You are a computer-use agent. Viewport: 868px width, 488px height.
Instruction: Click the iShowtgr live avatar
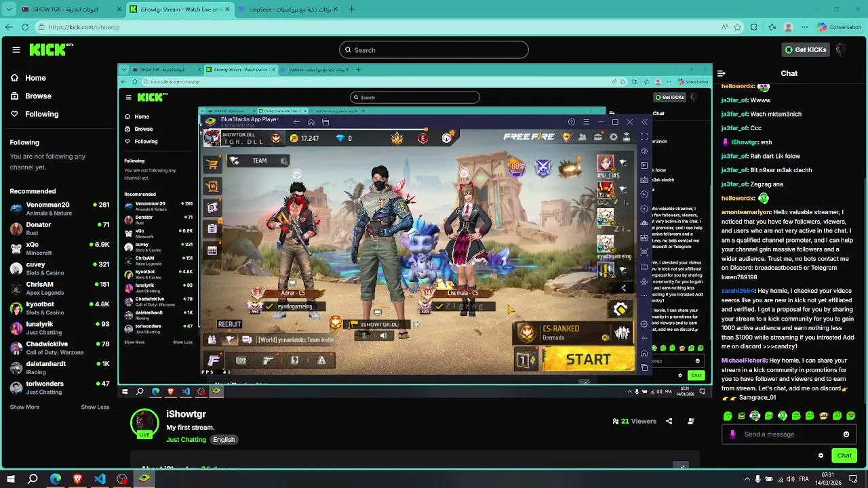point(144,424)
